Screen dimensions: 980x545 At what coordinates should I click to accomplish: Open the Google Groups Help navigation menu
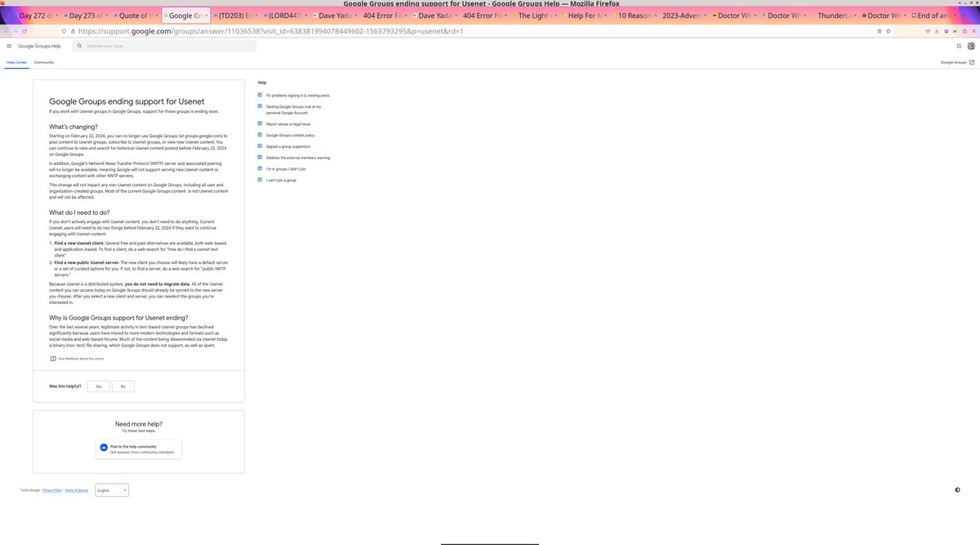[x=9, y=46]
